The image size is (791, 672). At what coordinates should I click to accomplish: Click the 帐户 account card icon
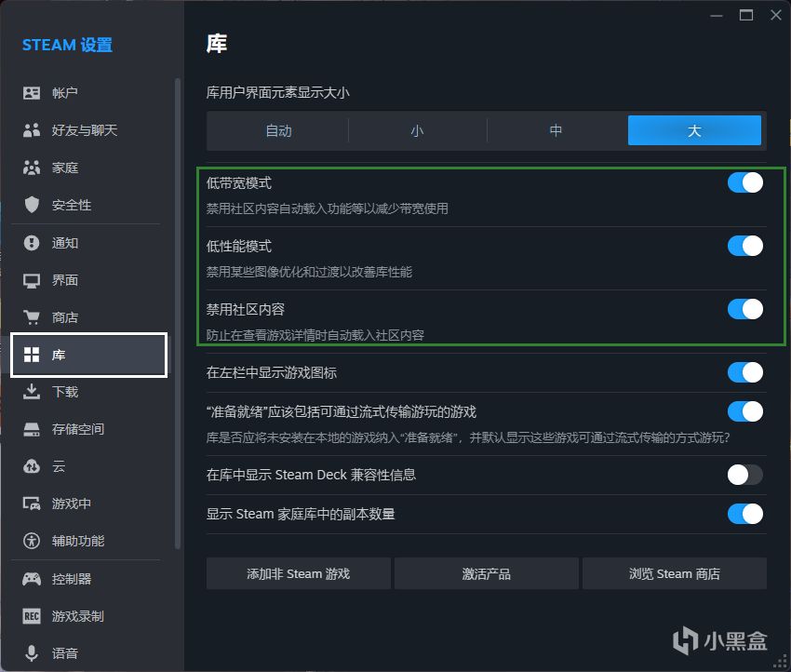point(32,93)
